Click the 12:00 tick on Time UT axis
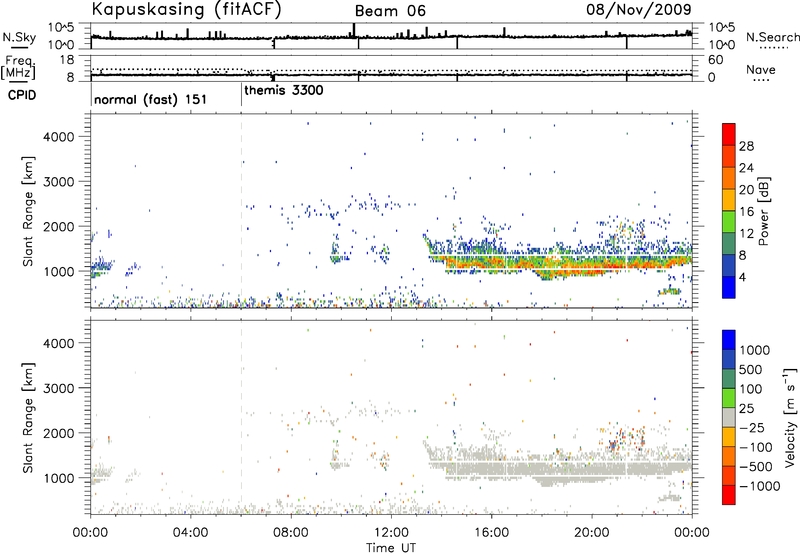This screenshot has height=554, width=800. 391,533
